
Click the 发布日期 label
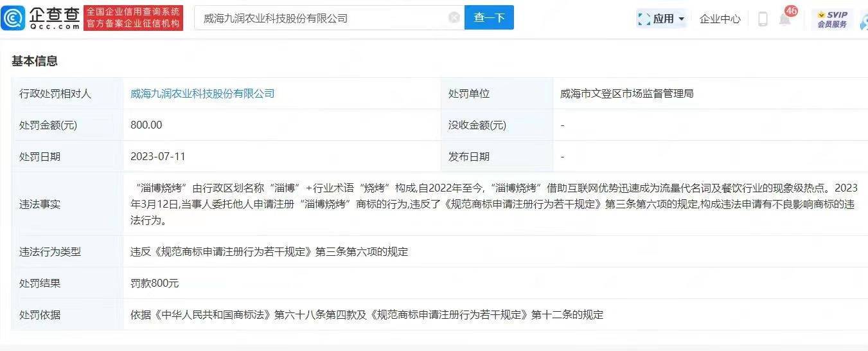pyautogui.click(x=469, y=156)
